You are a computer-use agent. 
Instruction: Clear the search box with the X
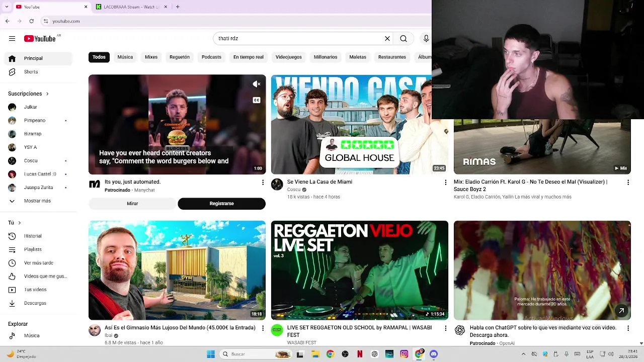(x=387, y=39)
